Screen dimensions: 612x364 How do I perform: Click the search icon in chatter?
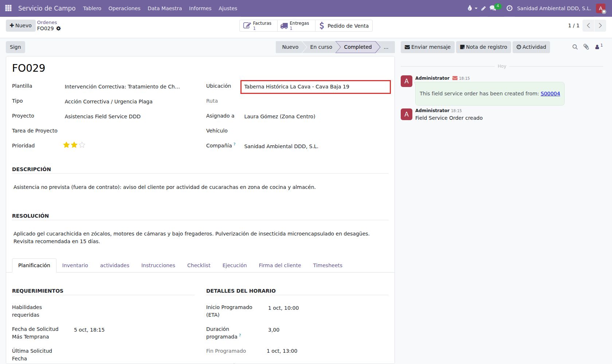(575, 47)
